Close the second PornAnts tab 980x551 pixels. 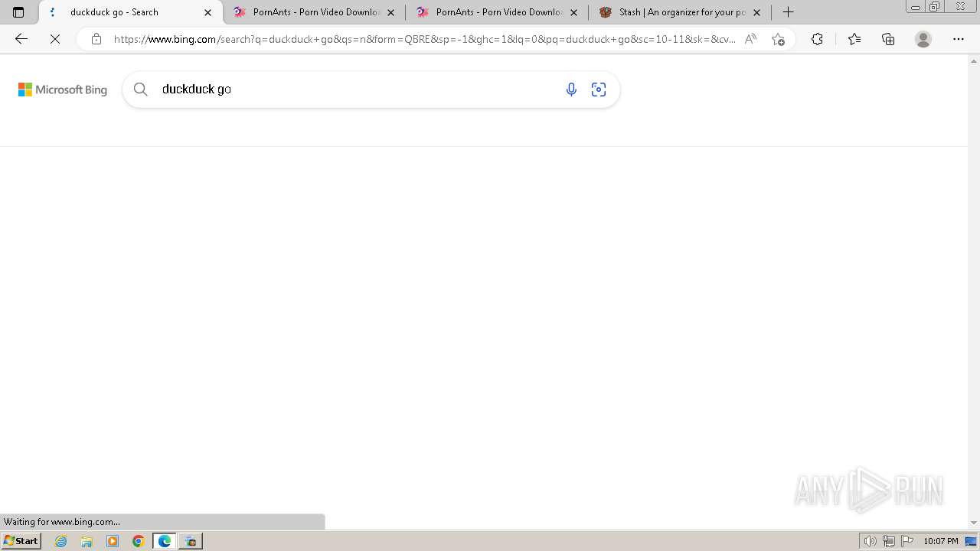pos(574,12)
